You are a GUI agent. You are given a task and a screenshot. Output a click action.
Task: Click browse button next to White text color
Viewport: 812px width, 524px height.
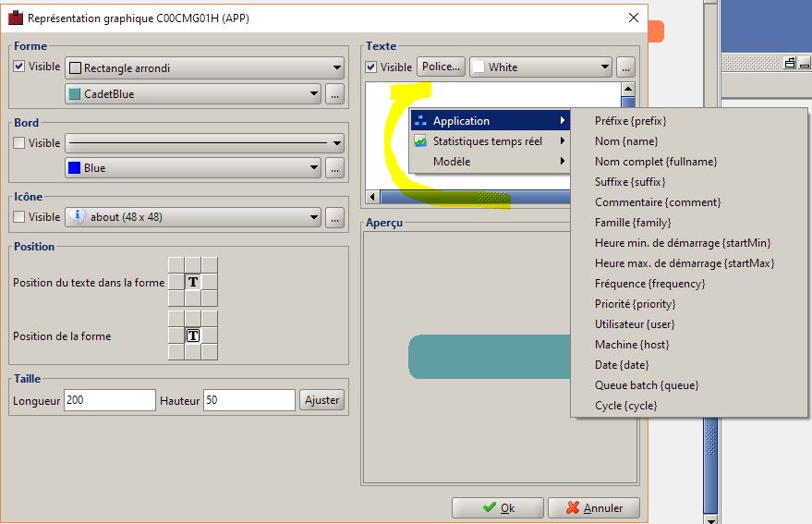click(625, 67)
